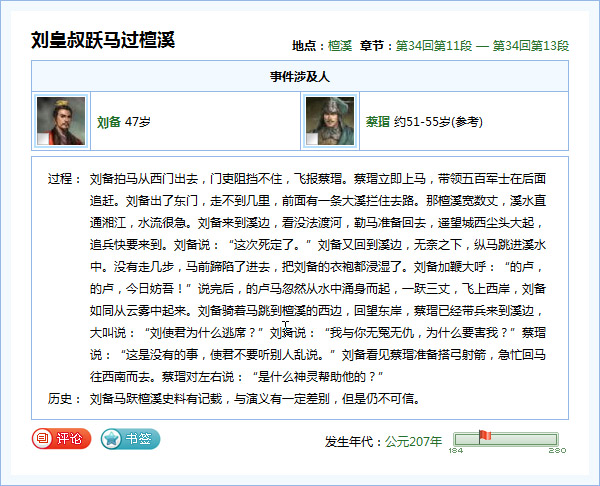The width and height of the screenshot is (600, 486).
Task: Click the red flag marker on timeline
Action: [485, 435]
